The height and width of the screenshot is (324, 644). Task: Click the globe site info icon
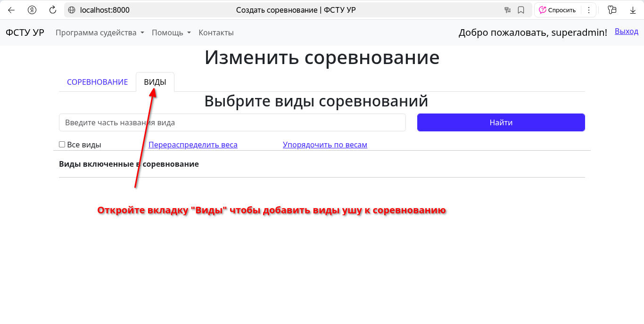(x=72, y=10)
